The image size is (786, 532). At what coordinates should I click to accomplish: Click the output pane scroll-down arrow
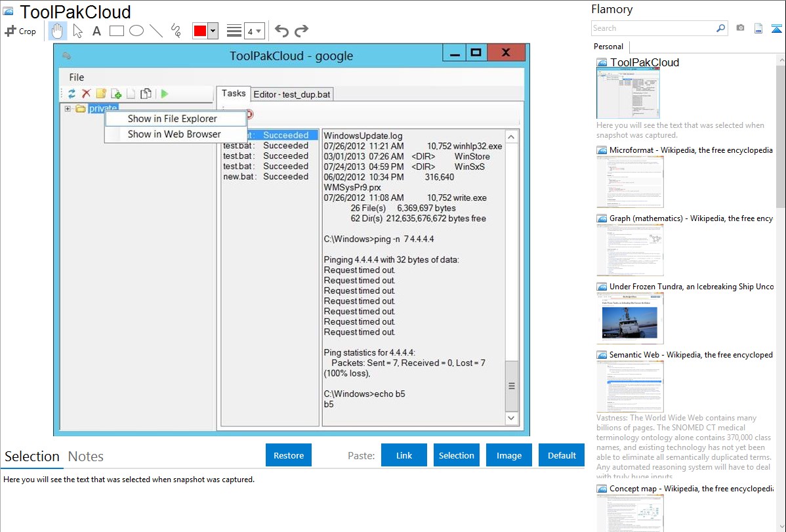[511, 418]
